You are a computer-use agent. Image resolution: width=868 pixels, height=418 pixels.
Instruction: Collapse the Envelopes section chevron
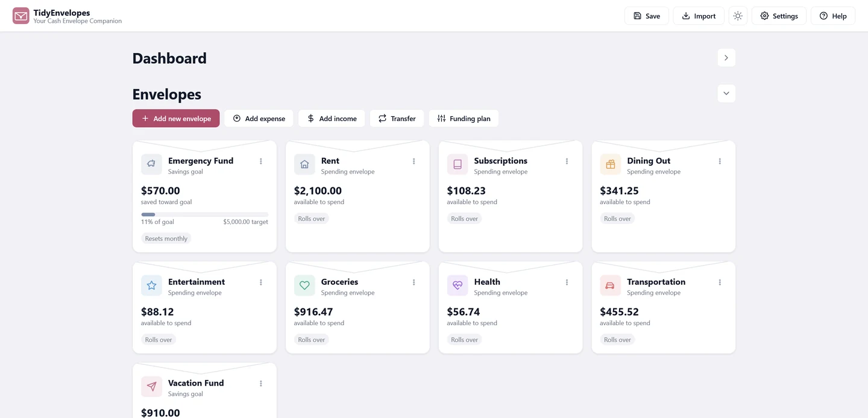coord(726,93)
